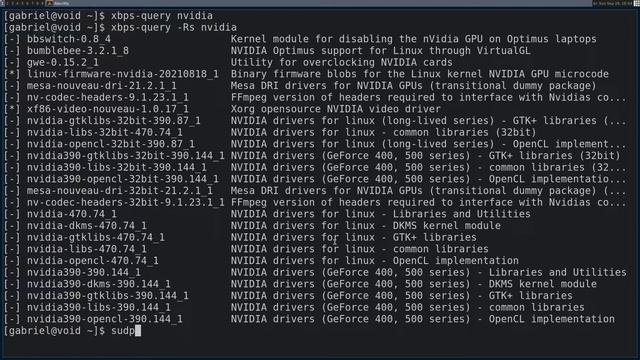This screenshot has width=640, height=360.
Task: Select nvidia-dkms-470.74_1 package name
Action: tap(87, 226)
